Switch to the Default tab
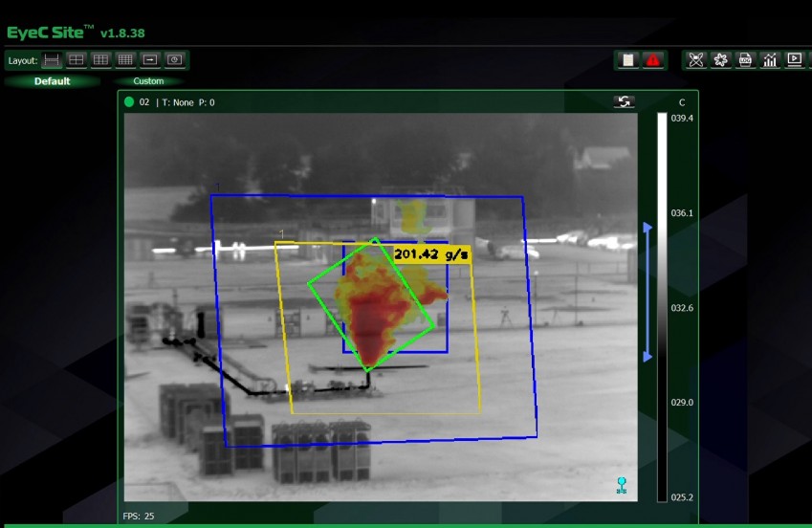 53,81
